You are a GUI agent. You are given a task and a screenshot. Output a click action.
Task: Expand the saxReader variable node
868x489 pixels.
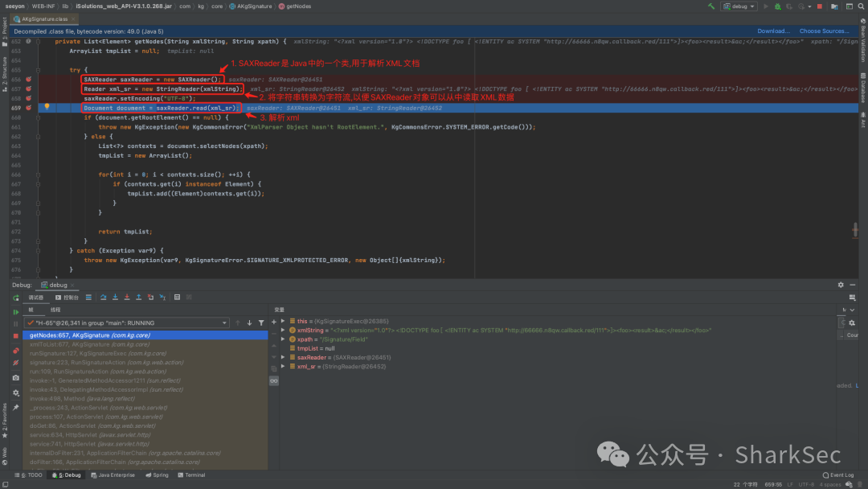tap(283, 357)
